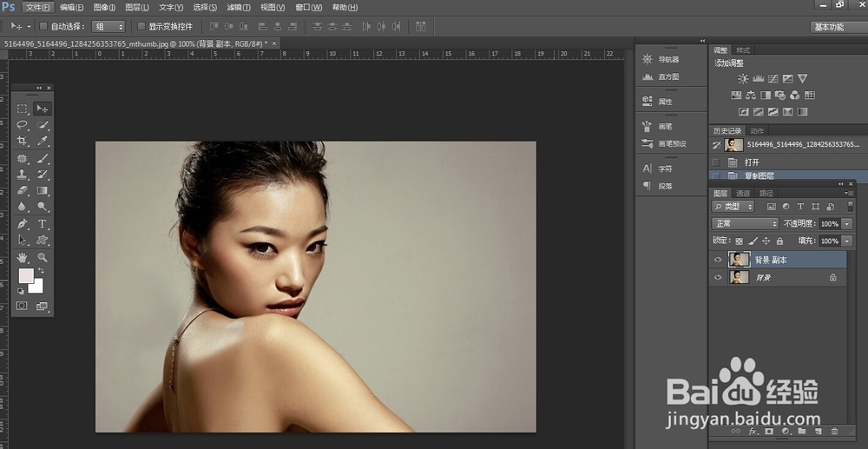868x449 pixels.
Task: Open the 文件(F) menu
Action: tap(38, 7)
